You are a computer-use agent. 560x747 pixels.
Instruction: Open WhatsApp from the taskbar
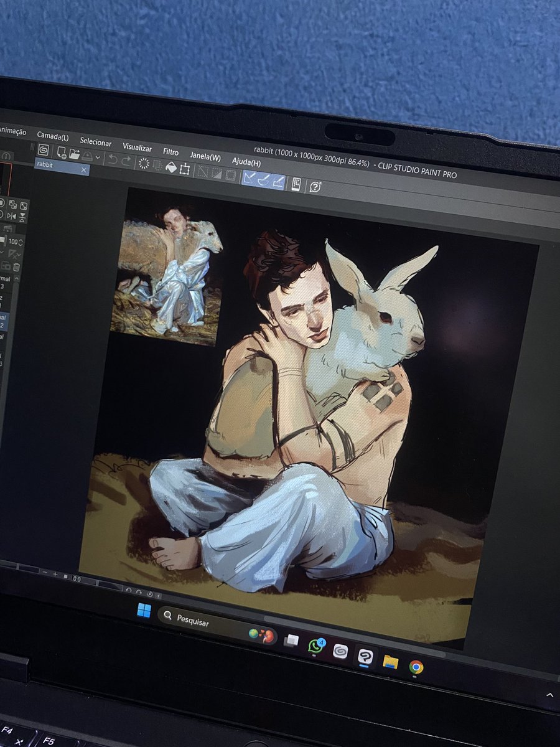316,646
